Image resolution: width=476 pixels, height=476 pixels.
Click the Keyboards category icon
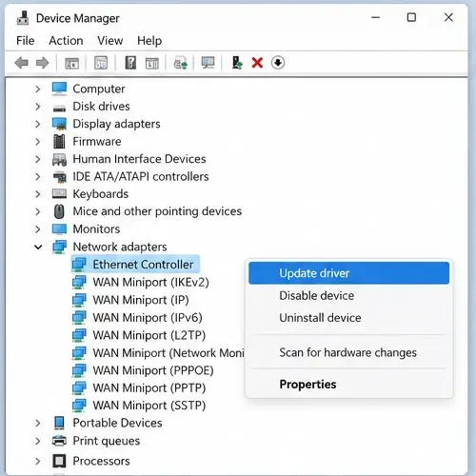click(x=59, y=193)
